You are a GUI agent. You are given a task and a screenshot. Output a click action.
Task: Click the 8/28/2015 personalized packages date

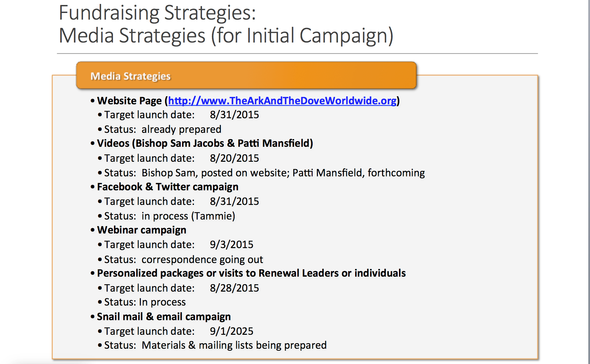[x=234, y=288]
